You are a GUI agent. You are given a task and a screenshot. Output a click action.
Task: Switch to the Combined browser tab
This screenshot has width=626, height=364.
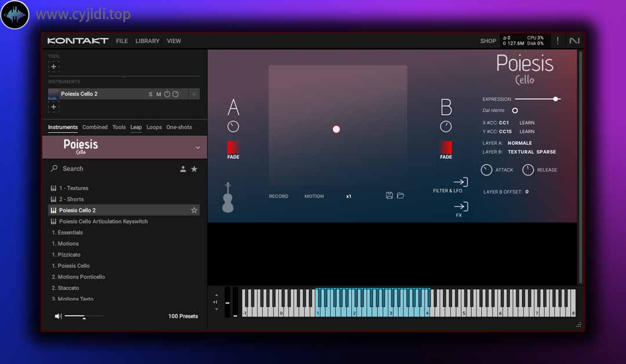(95, 127)
